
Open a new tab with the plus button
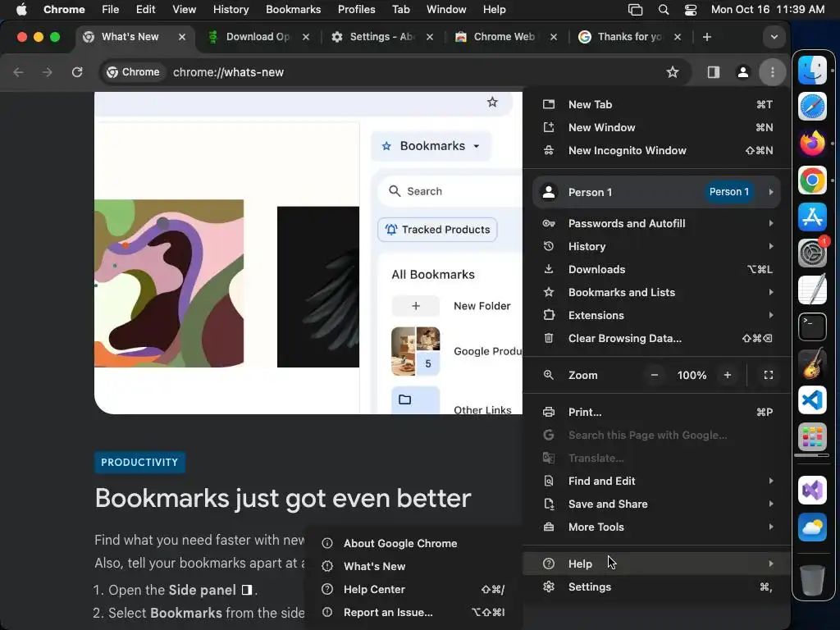coord(706,37)
